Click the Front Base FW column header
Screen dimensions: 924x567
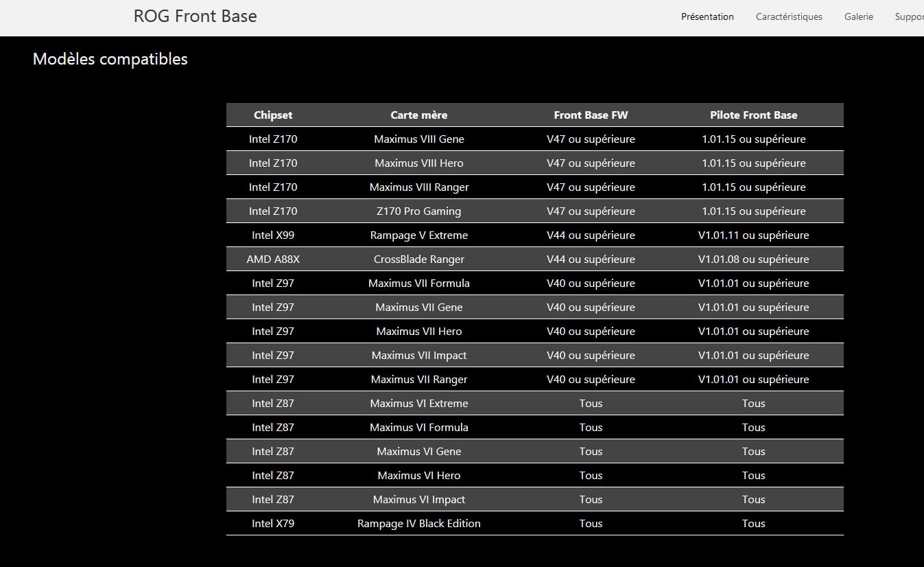click(591, 115)
